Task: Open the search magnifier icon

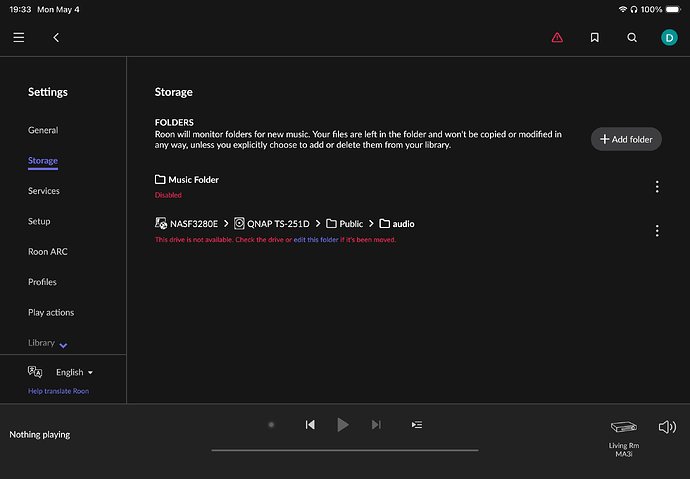Action: (632, 37)
